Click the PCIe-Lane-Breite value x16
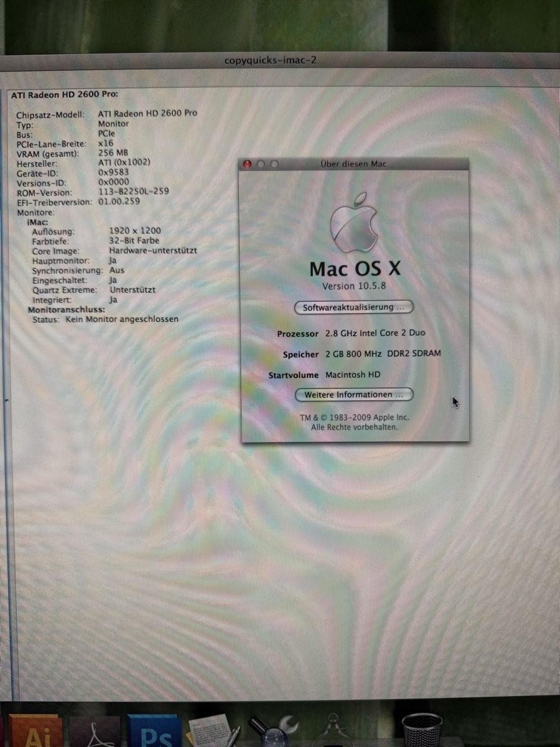 [x=106, y=143]
